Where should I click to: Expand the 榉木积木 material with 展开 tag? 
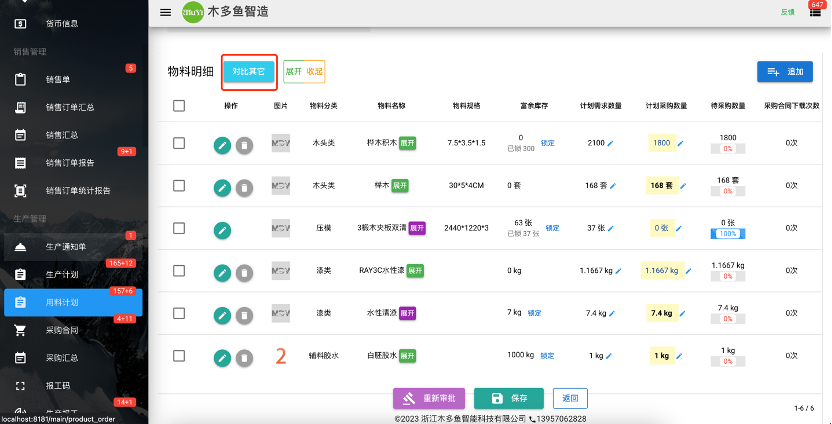point(407,143)
